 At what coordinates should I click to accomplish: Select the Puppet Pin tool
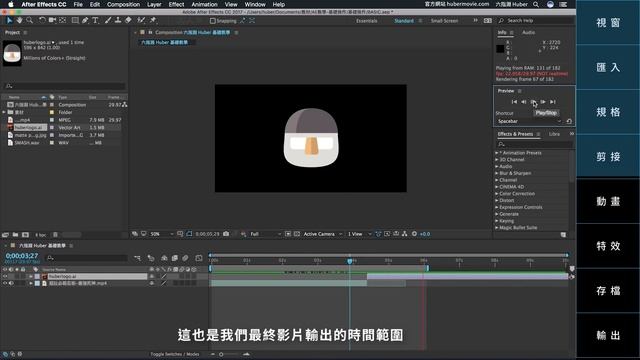(153, 20)
